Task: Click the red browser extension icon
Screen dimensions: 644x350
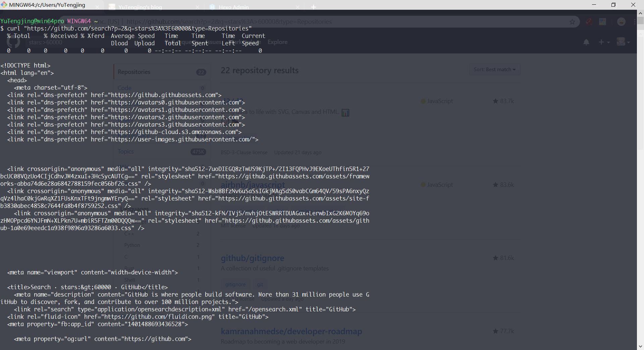Action: (x=589, y=22)
